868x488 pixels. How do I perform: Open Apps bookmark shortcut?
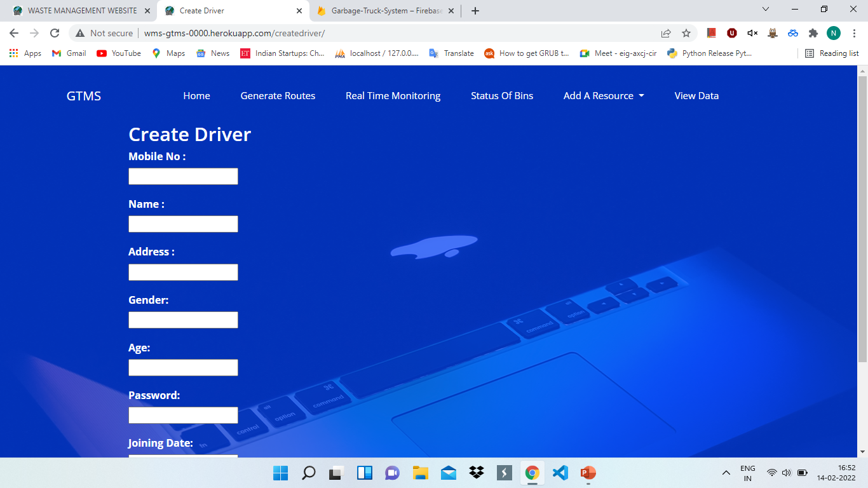[x=25, y=53]
